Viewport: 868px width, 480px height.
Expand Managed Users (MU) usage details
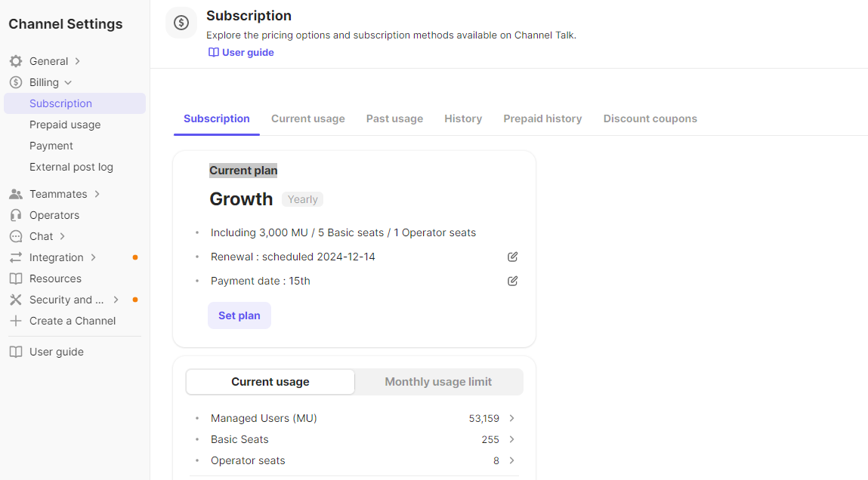pyautogui.click(x=512, y=418)
